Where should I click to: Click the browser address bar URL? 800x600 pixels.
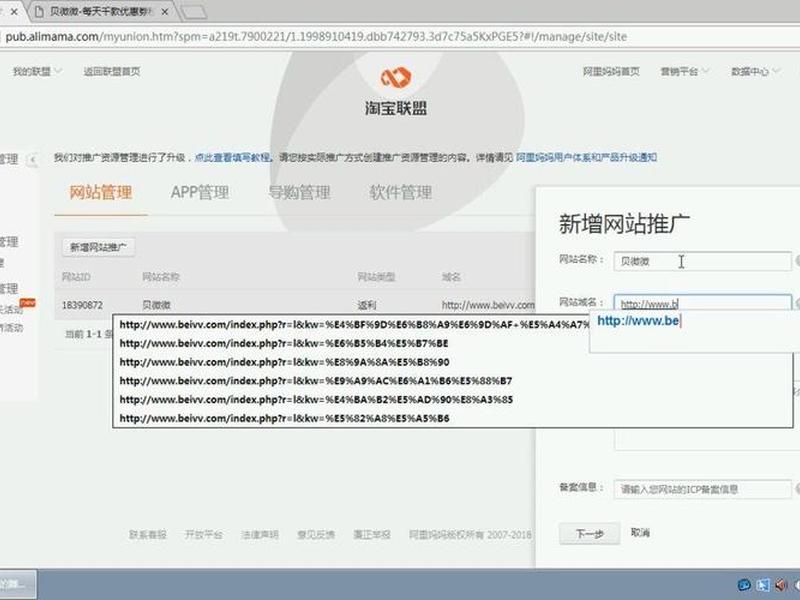pyautogui.click(x=316, y=37)
